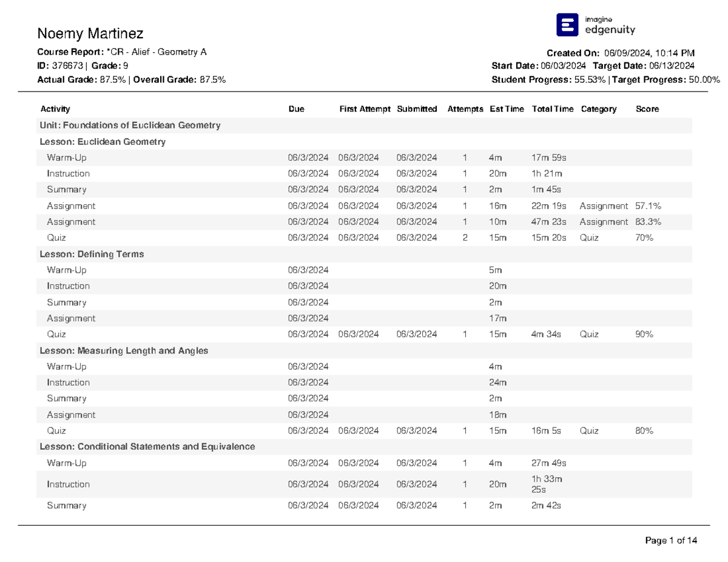Click the Page 1 of 14 indicator
The height and width of the screenshot is (562, 728).
click(671, 541)
